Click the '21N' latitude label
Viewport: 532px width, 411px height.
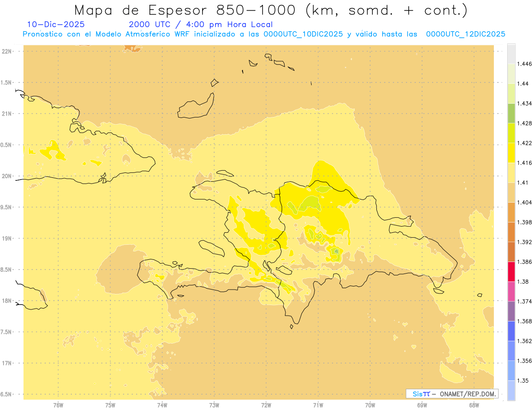point(7,114)
